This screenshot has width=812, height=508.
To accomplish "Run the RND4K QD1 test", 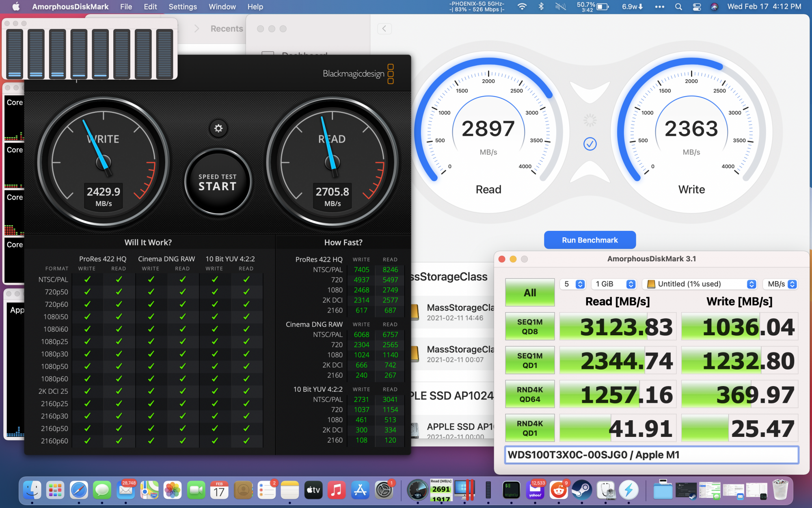I will tap(530, 428).
